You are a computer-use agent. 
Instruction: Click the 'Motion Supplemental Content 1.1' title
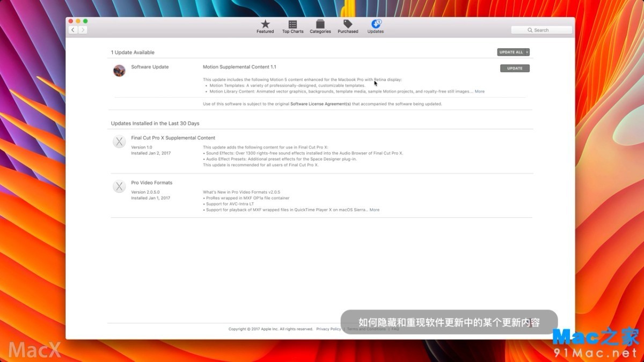coord(239,67)
